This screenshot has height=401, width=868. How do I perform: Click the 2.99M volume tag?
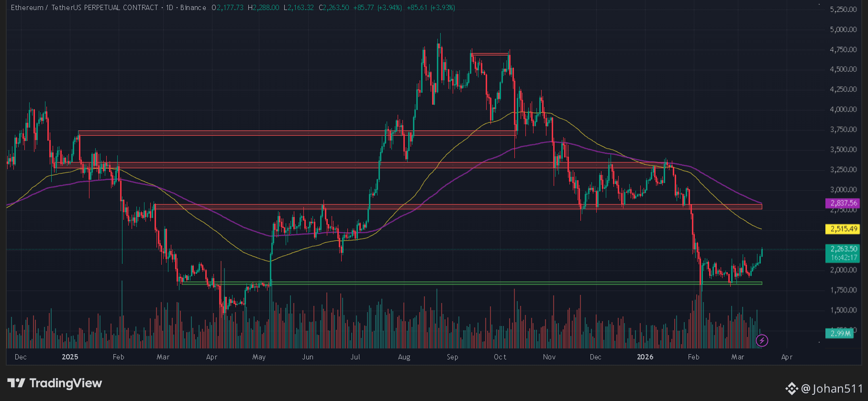coord(840,334)
